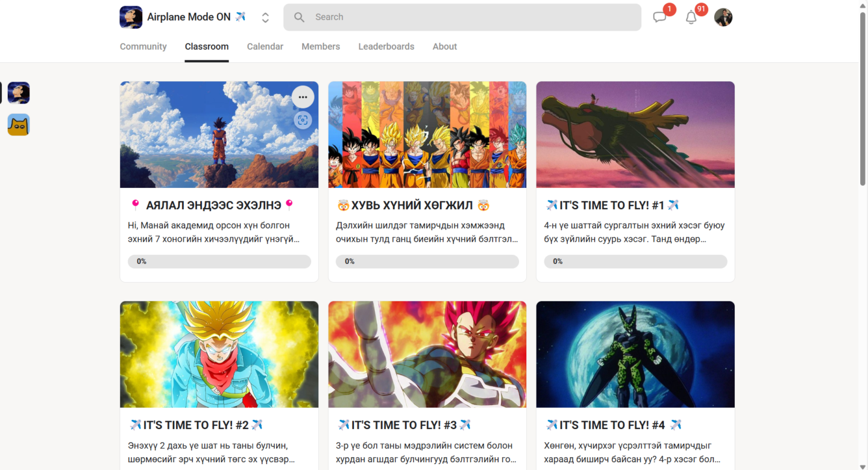Screen dimensions: 868x470
Task: Click the Airplane Mode ON group logo
Action: 131,17
